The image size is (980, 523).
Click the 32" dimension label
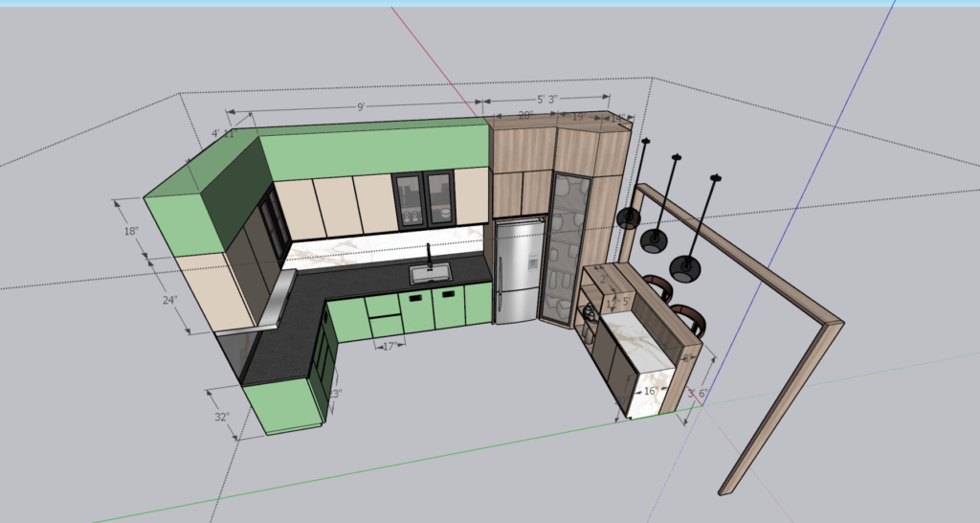pos(222,417)
